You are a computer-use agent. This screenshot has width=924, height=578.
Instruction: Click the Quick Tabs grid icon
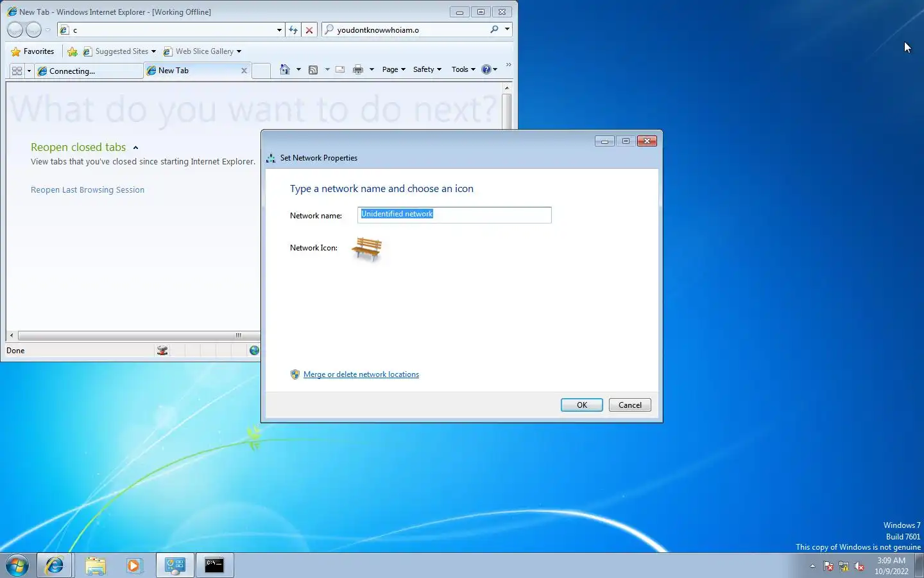pyautogui.click(x=17, y=71)
